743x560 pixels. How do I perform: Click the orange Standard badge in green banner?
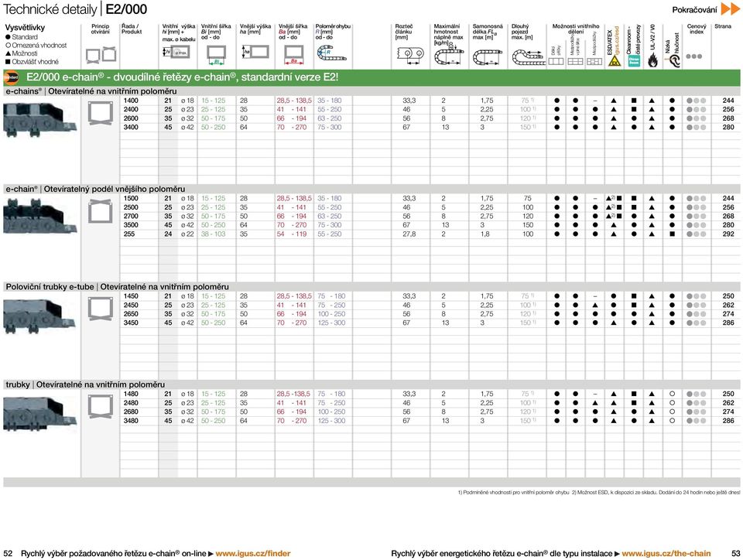pyautogui.click(x=11, y=77)
